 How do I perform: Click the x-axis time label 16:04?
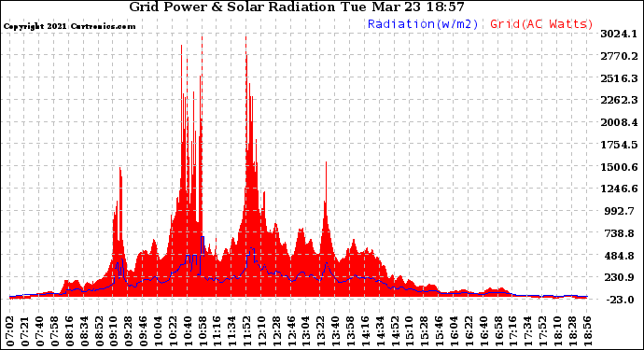[x=454, y=331]
